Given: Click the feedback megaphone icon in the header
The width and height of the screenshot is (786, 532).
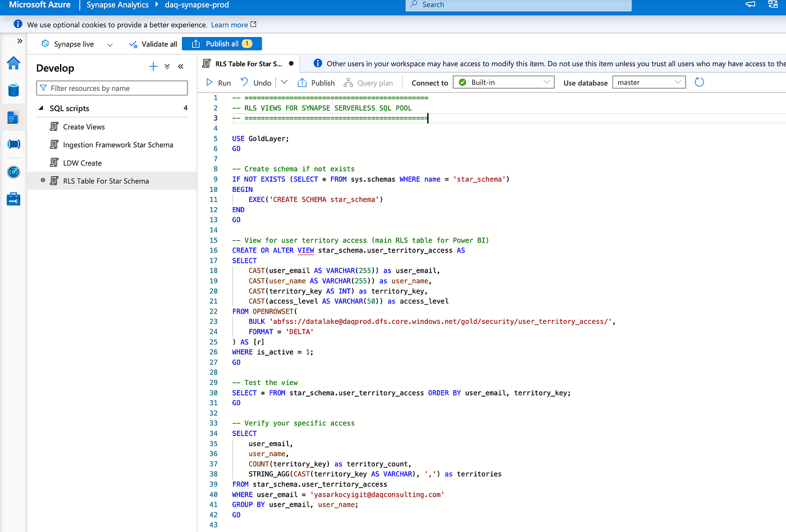Looking at the screenshot, I should click(751, 4).
